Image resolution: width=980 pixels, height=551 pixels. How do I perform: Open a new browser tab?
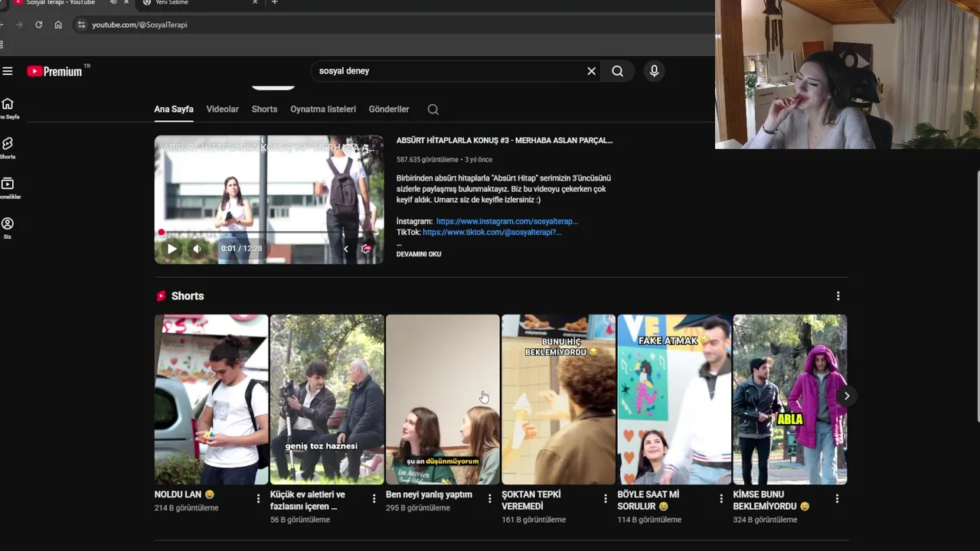[x=275, y=2]
